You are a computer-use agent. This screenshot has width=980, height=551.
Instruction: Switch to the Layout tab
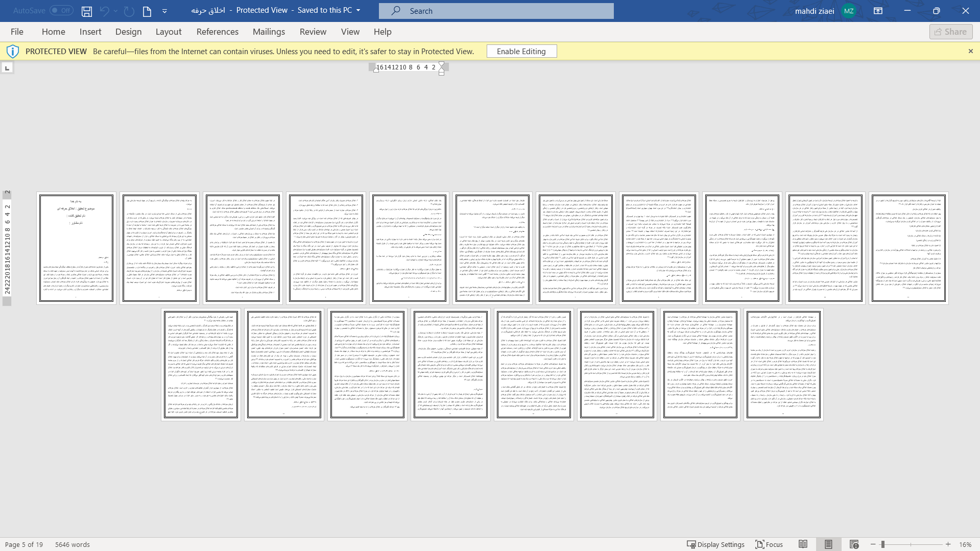pyautogui.click(x=169, y=32)
